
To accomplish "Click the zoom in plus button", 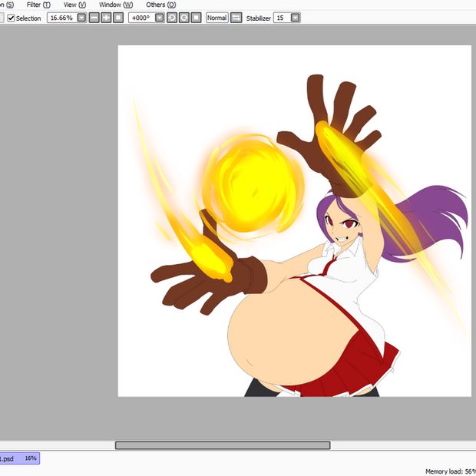I will point(106,18).
